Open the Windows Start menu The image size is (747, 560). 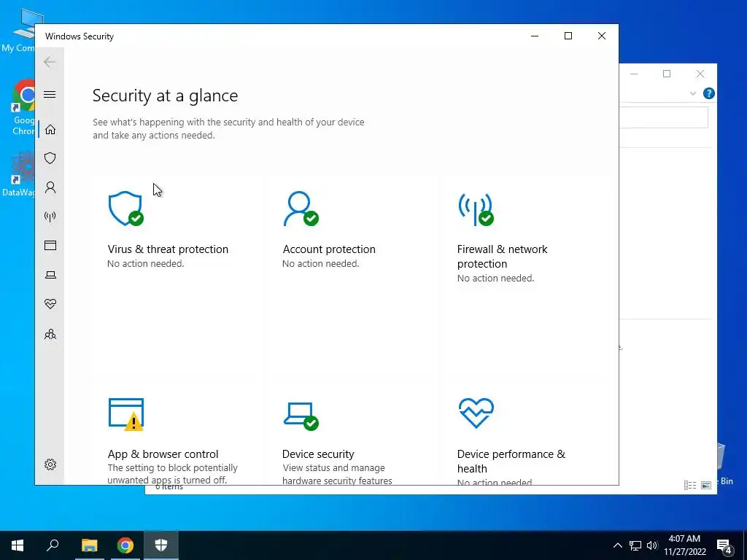pos(18,545)
